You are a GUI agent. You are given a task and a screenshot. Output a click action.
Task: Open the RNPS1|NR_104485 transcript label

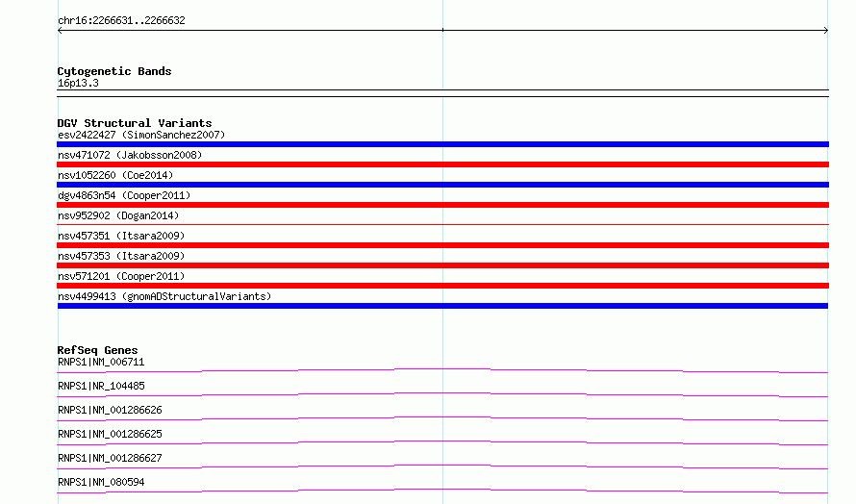click(x=101, y=386)
